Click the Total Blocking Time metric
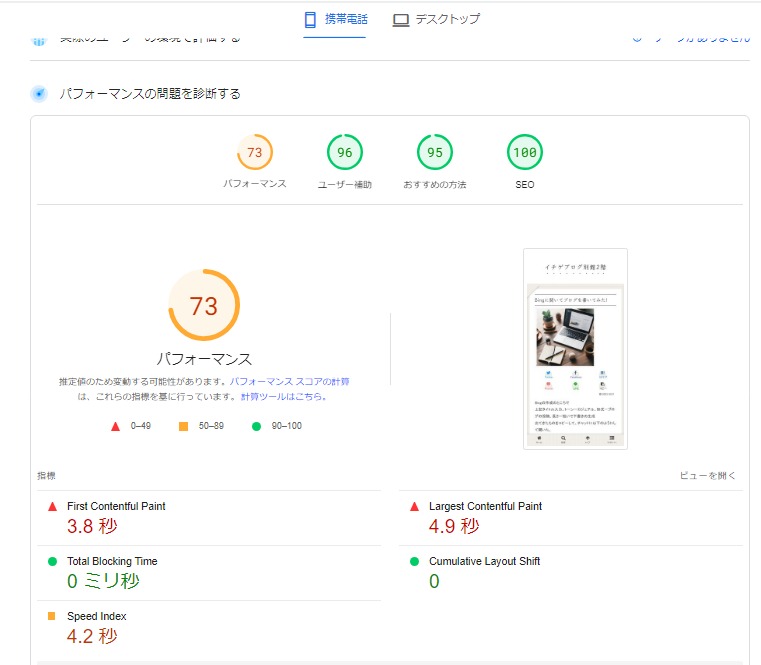 (x=112, y=562)
